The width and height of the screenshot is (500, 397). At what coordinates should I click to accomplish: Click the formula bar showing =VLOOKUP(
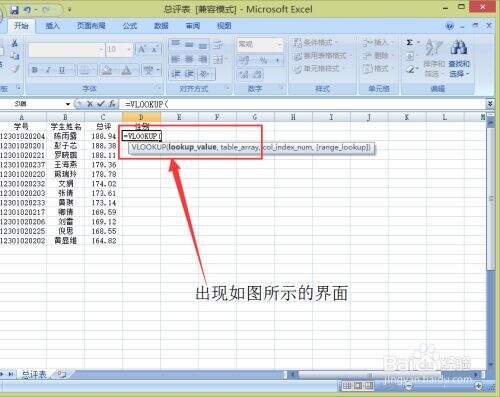coord(302,104)
